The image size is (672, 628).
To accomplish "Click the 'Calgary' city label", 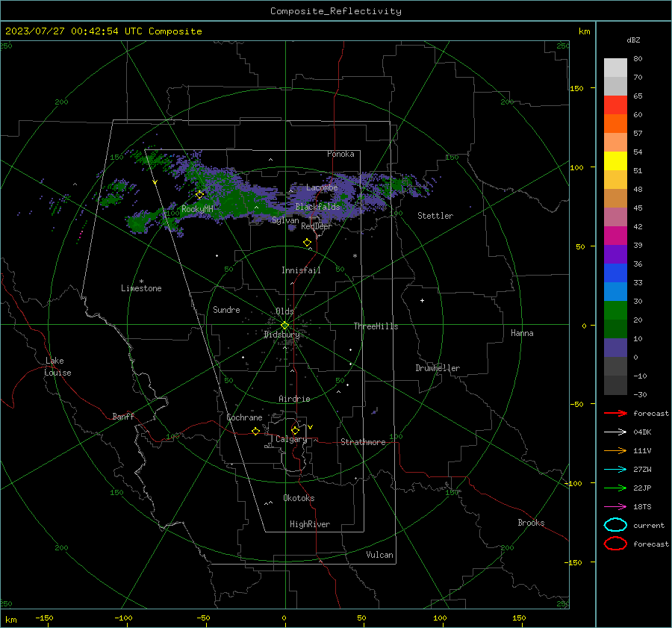I will coord(291,439).
